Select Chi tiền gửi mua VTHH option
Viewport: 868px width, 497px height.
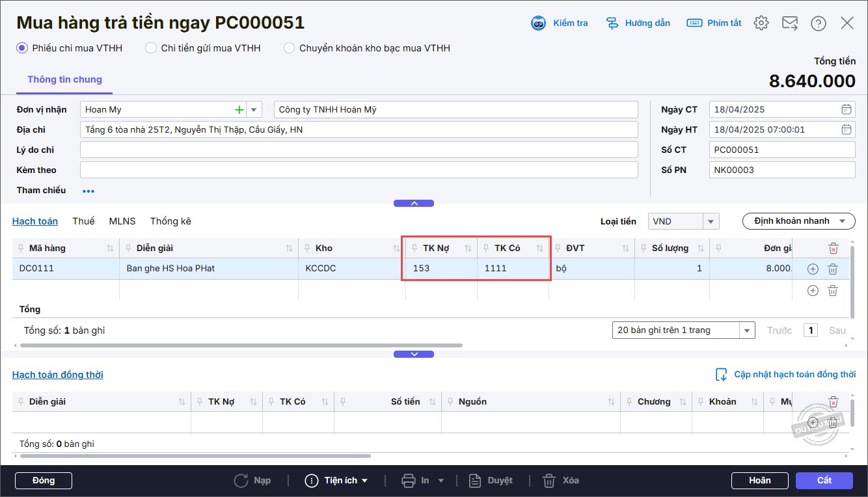click(151, 48)
